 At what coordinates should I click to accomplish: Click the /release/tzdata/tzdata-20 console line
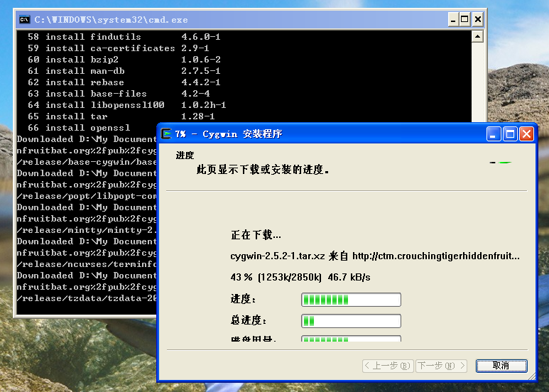pos(87,298)
